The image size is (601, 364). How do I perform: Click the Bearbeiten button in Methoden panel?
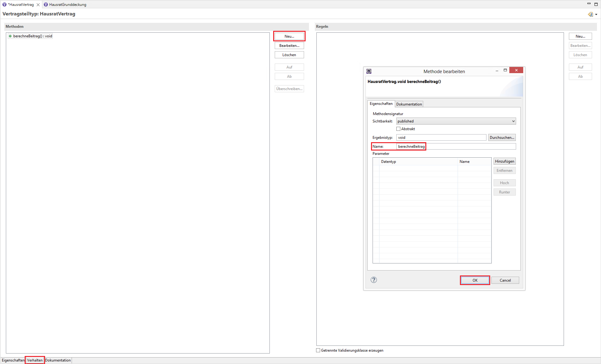(x=289, y=46)
